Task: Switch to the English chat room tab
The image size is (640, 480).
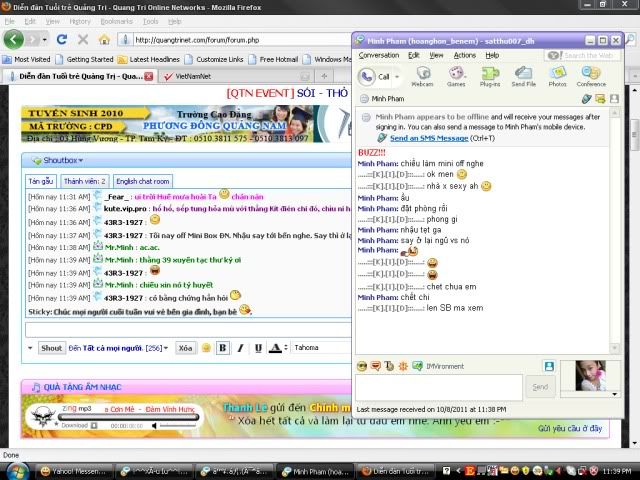Action: tap(142, 181)
